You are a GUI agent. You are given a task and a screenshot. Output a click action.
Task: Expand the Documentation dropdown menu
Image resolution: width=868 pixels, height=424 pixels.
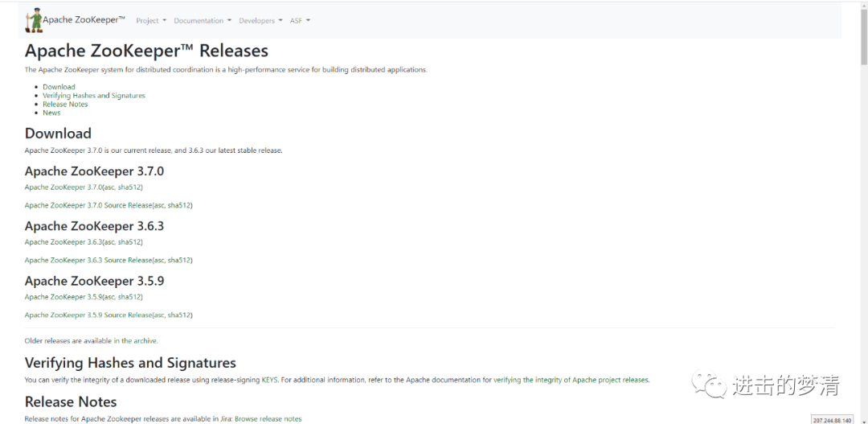(x=203, y=20)
